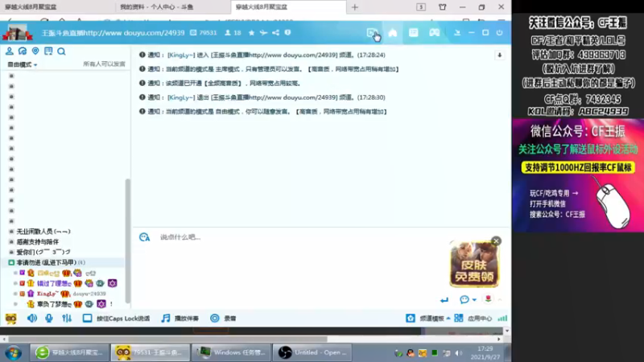644x362 pixels.
Task: Send message with the enter arrow icon
Action: [444, 300]
